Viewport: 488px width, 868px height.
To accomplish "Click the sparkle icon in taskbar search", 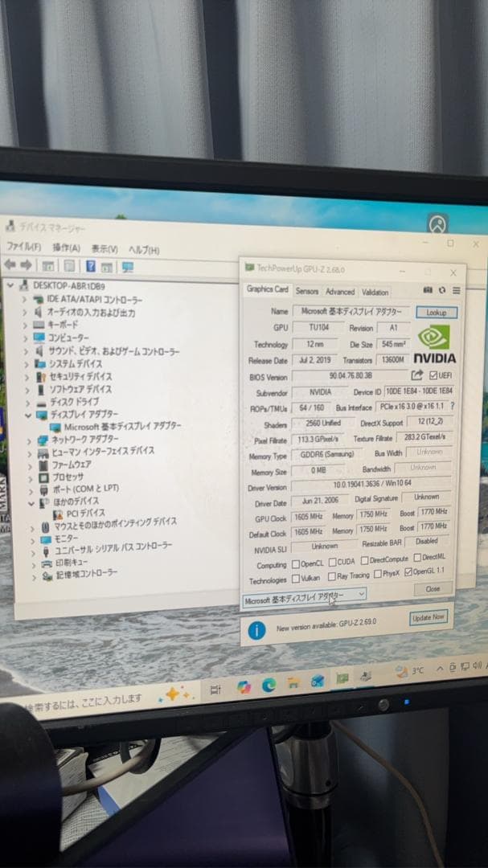I will tap(177, 693).
